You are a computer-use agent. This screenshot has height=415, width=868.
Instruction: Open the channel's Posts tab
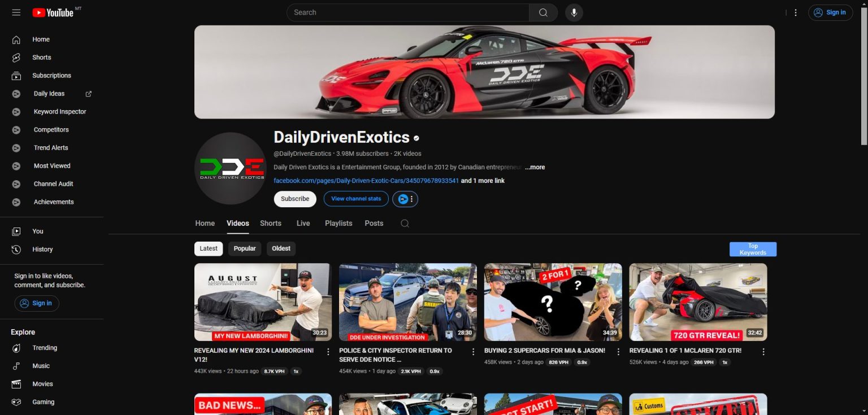pos(374,223)
